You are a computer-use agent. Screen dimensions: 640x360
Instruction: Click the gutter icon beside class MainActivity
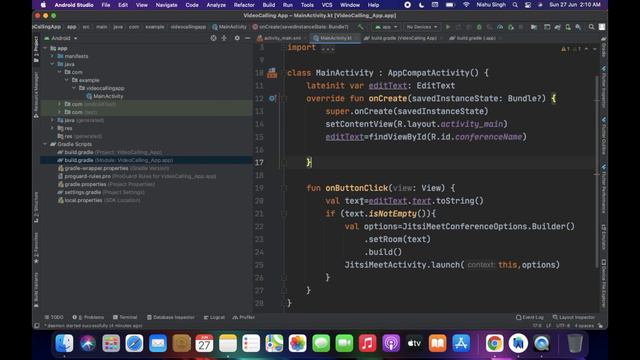click(272, 73)
